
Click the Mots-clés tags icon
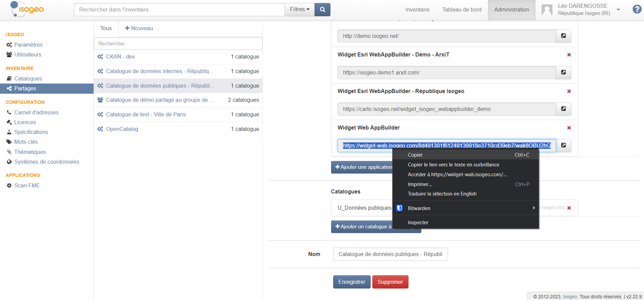(x=9, y=142)
